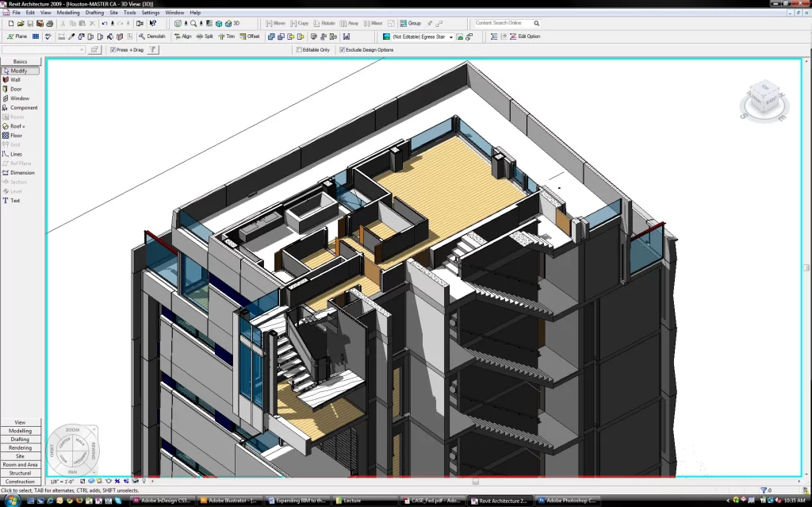Enable the Editable Only checkbox
The height and width of the screenshot is (507, 812).
301,49
